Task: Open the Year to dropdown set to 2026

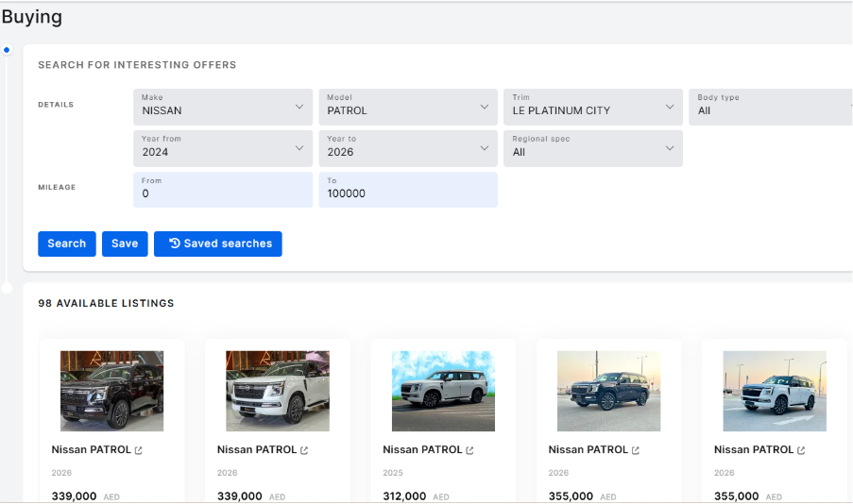Action: 408,148
